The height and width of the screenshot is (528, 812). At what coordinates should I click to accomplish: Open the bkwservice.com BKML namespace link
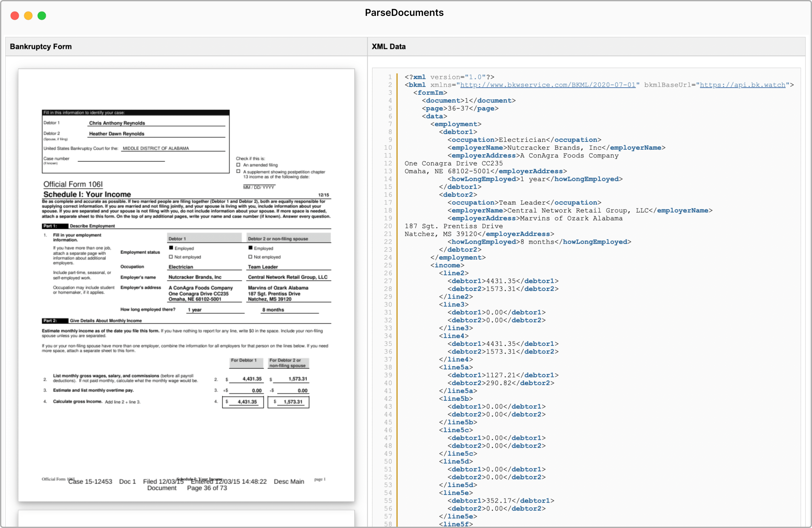coord(547,85)
